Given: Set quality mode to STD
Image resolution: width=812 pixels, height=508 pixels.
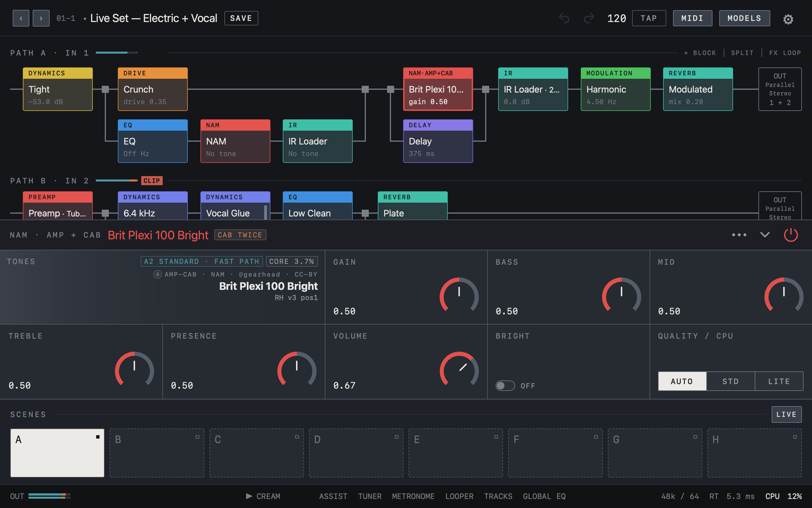Looking at the screenshot, I should (x=731, y=381).
